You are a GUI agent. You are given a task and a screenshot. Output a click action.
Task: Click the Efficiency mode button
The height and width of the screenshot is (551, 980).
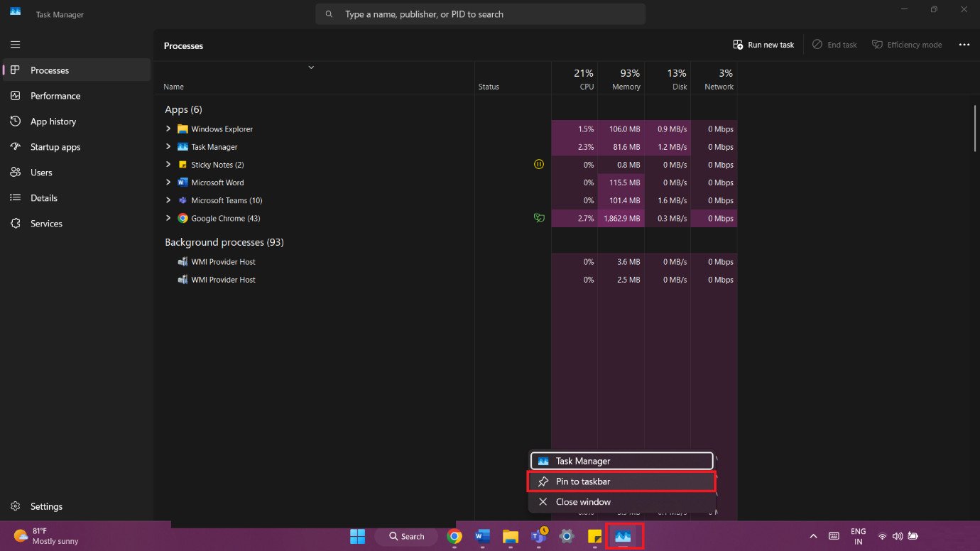pos(907,45)
